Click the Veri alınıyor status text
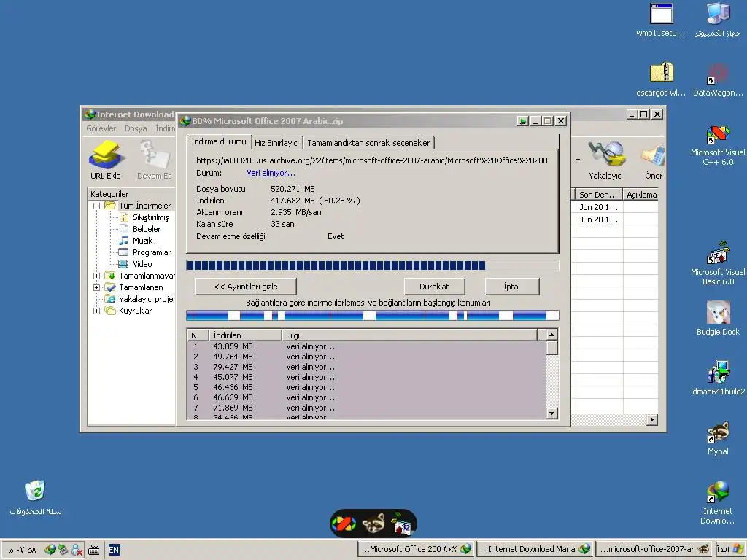The image size is (747, 560). pos(271,173)
